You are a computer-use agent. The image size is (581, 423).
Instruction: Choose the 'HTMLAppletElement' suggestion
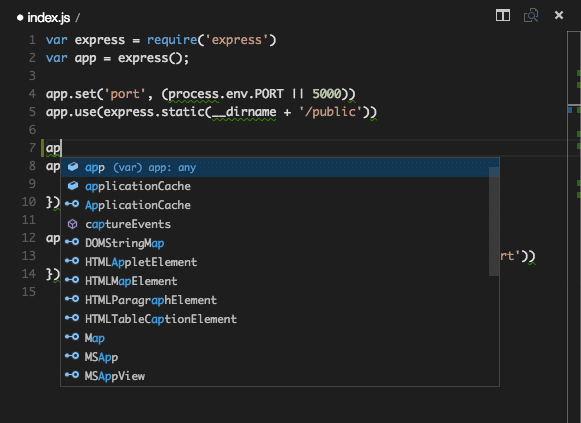point(275,262)
